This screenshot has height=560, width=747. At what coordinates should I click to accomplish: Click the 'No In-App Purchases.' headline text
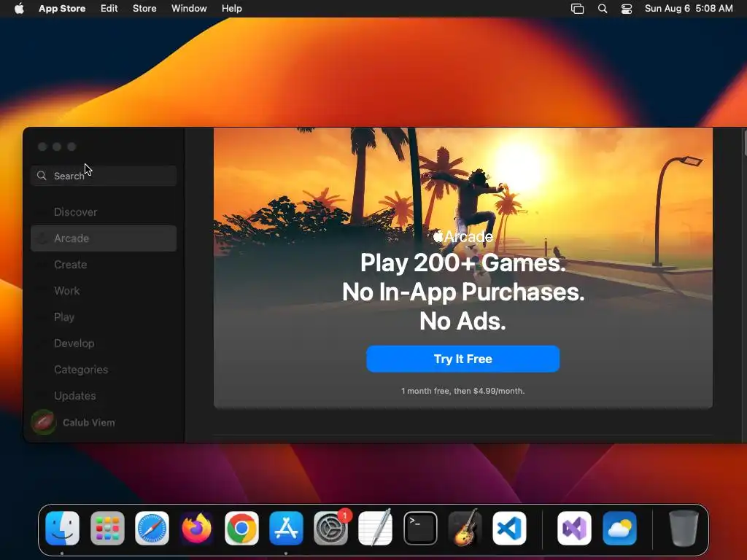(462, 292)
